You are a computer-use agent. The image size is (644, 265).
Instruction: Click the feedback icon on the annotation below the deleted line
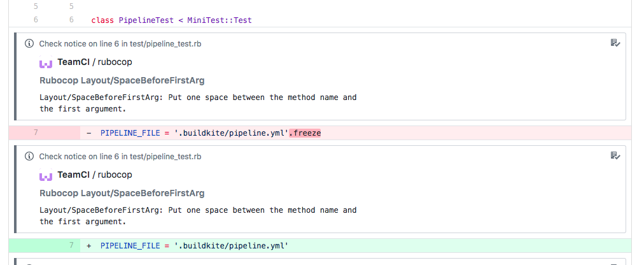pos(615,155)
